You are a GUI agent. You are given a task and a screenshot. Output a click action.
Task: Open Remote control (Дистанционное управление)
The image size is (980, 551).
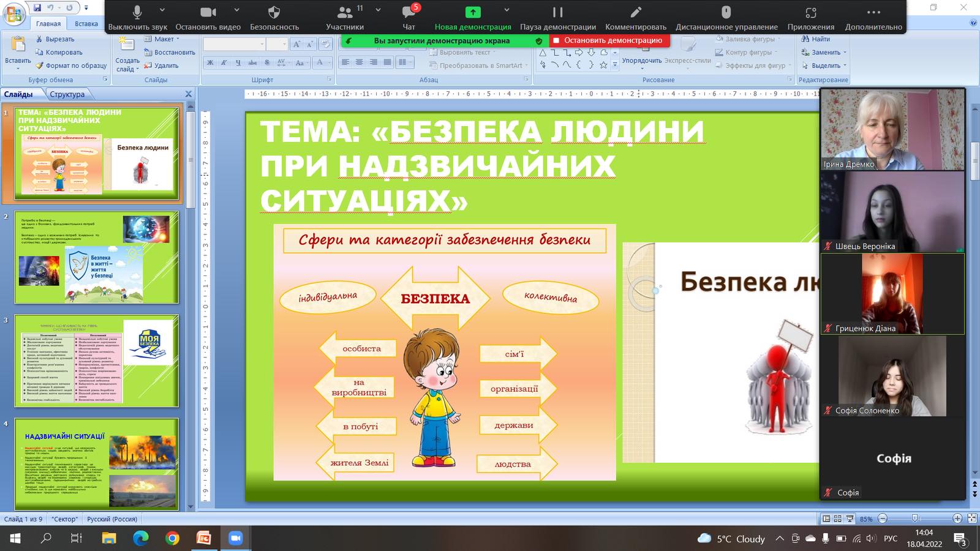point(726,17)
